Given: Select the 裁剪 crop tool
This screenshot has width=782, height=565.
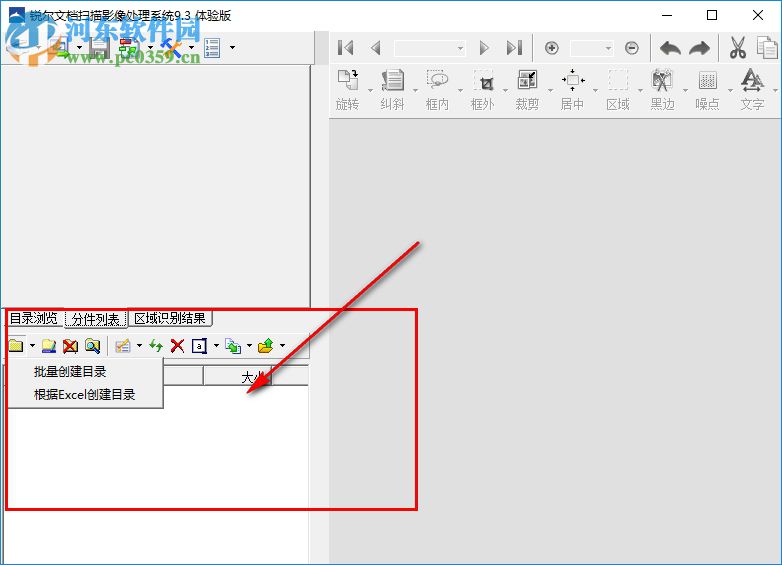Looking at the screenshot, I should [x=527, y=90].
